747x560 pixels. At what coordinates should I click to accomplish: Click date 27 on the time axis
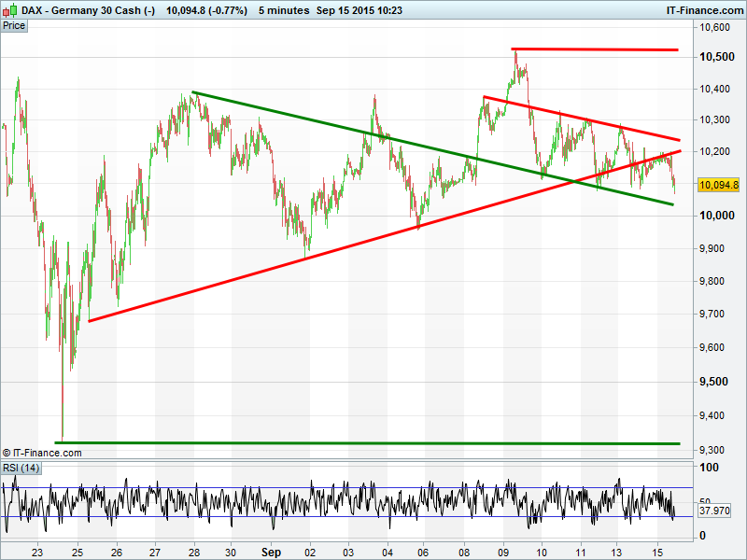155,553
